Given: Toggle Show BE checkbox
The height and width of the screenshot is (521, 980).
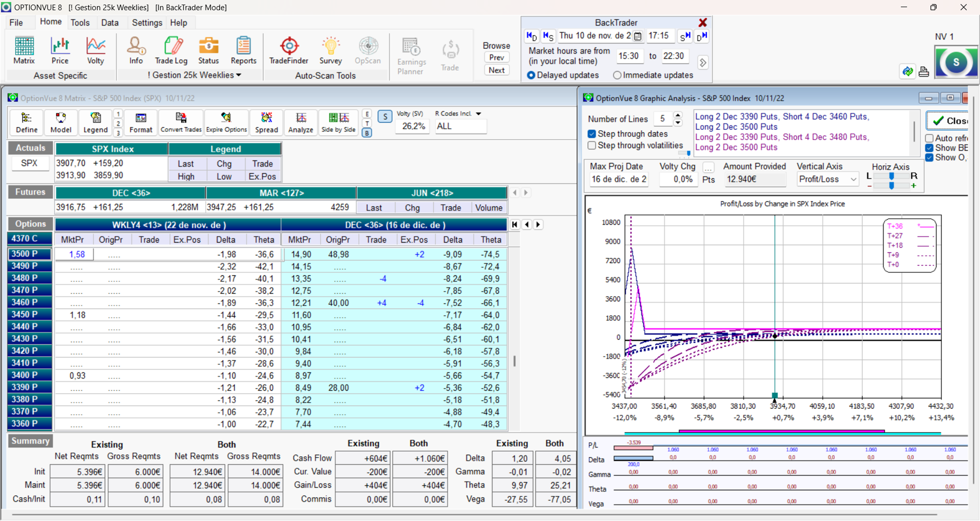Looking at the screenshot, I should tap(929, 148).
